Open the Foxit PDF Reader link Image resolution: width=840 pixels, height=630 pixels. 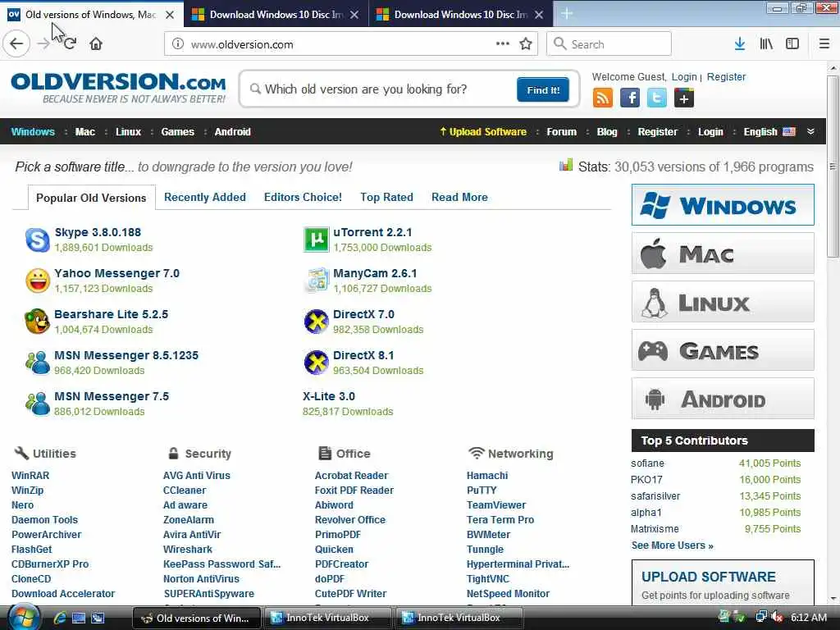354,491
